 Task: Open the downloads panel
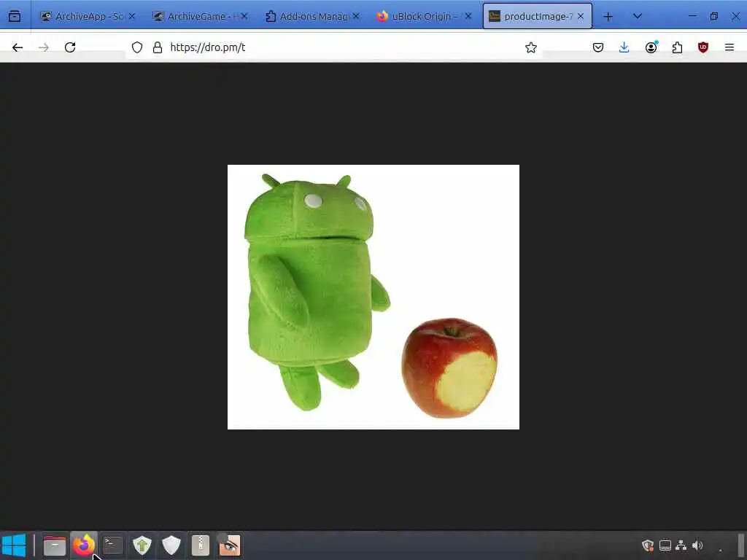[x=624, y=47]
